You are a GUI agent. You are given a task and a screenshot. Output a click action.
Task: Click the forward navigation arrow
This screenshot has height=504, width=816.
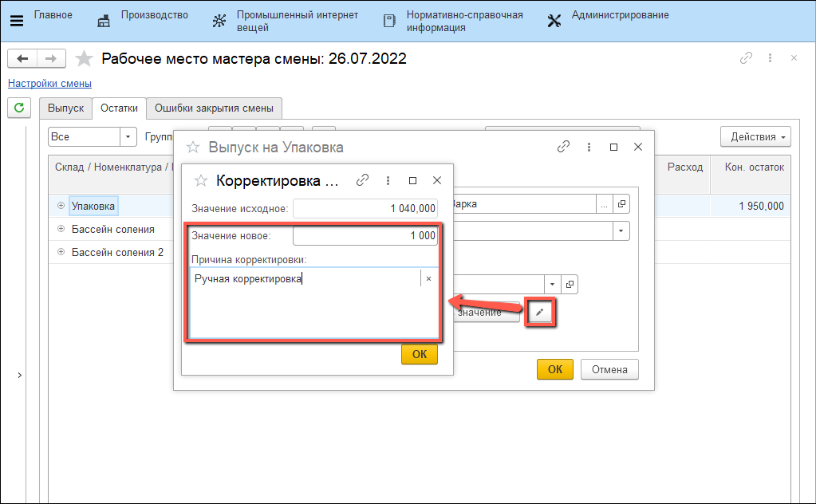point(50,59)
